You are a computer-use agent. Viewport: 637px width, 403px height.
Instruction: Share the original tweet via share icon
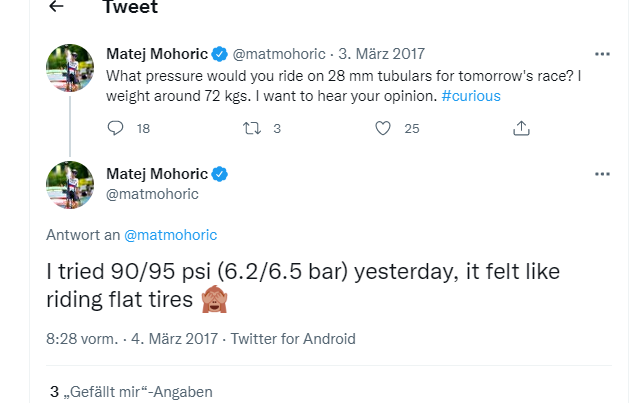point(520,128)
